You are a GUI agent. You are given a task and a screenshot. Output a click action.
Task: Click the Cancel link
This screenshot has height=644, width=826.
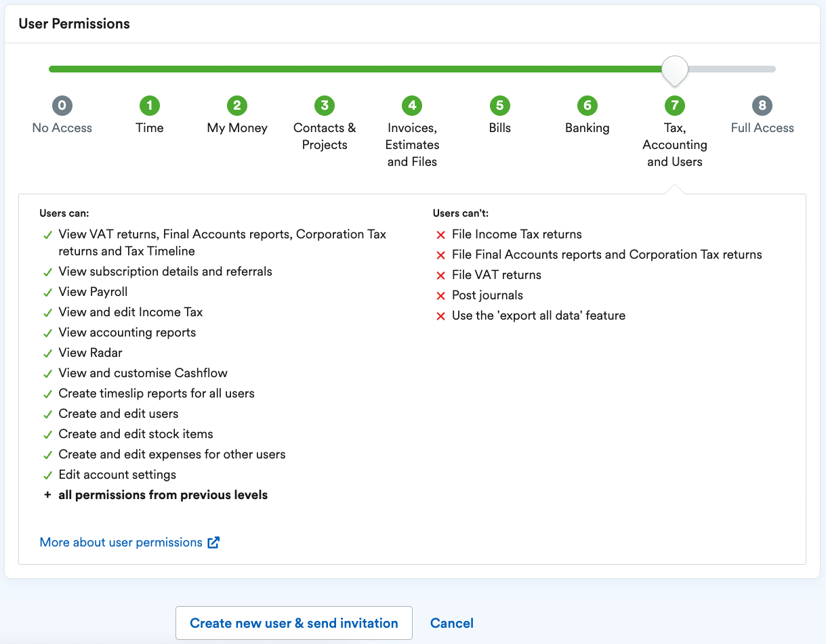coord(452,623)
